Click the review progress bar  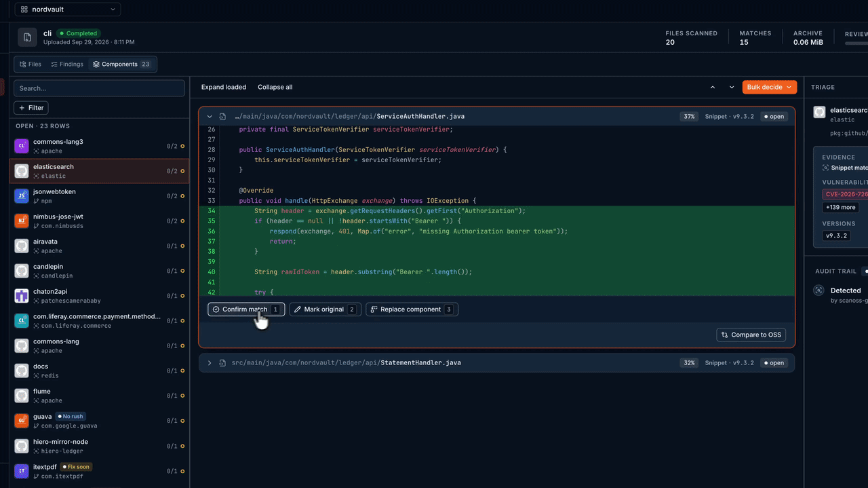click(856, 43)
